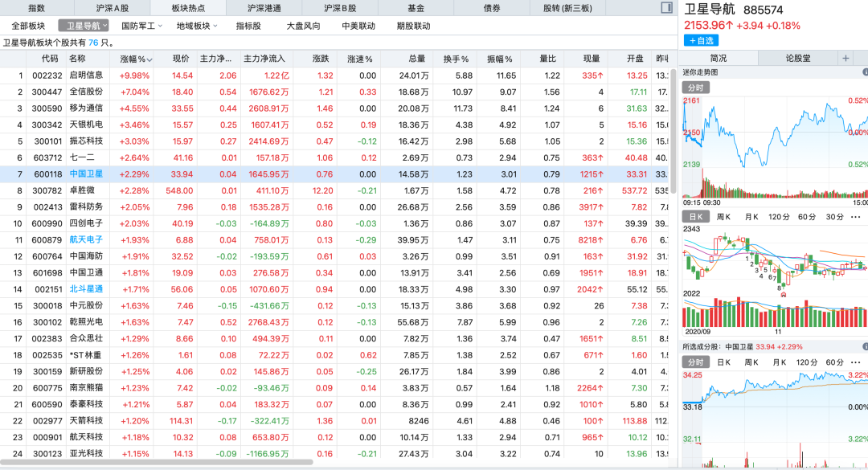The image size is (868, 470).
Task: Open the 简况 tab in side panel
Action: [718, 58]
